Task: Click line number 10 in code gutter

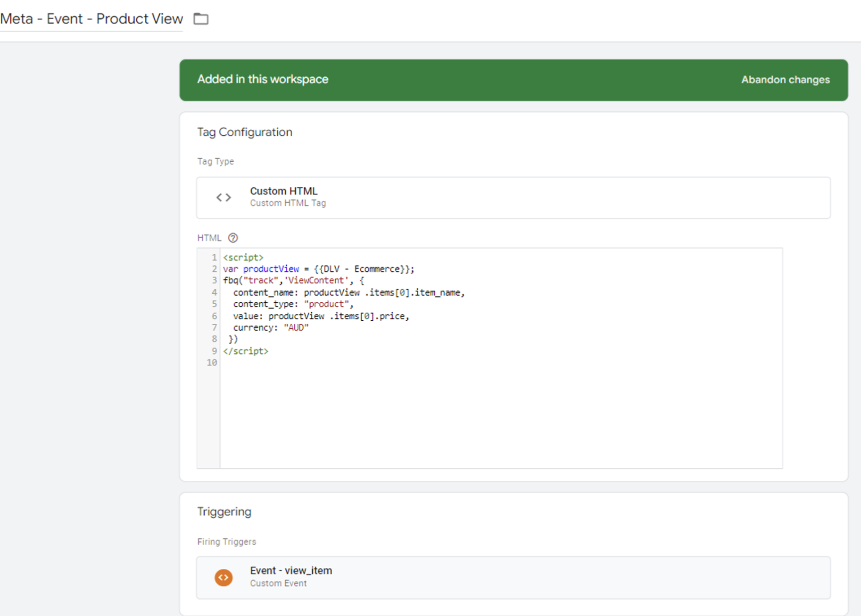Action: pyautogui.click(x=212, y=363)
